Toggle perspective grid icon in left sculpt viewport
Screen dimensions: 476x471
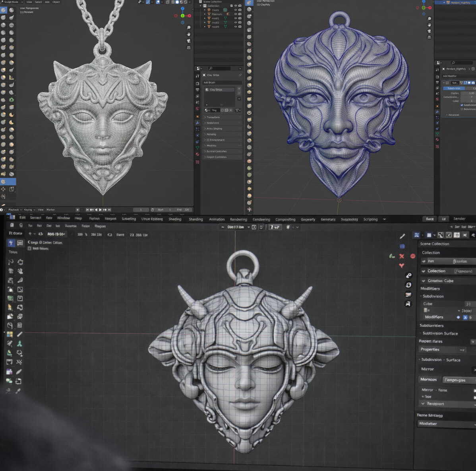point(188,47)
